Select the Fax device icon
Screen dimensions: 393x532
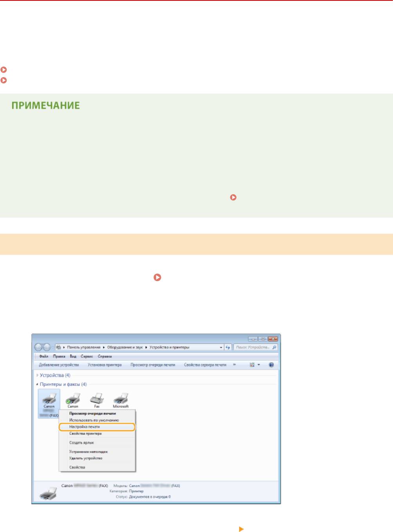click(97, 399)
